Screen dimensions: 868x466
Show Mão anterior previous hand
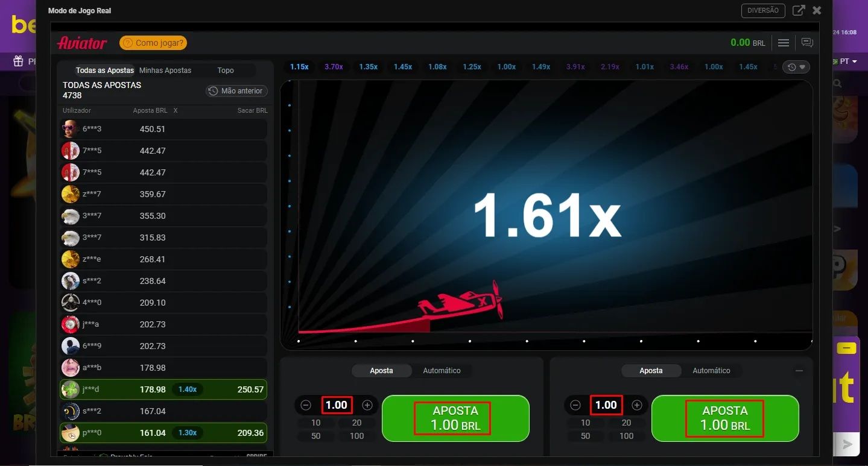coord(236,91)
